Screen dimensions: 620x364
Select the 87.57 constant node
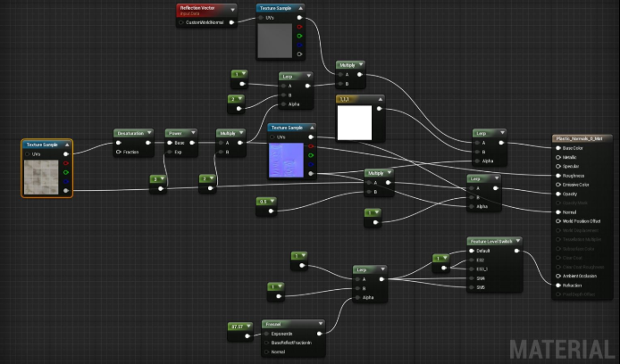[239, 326]
